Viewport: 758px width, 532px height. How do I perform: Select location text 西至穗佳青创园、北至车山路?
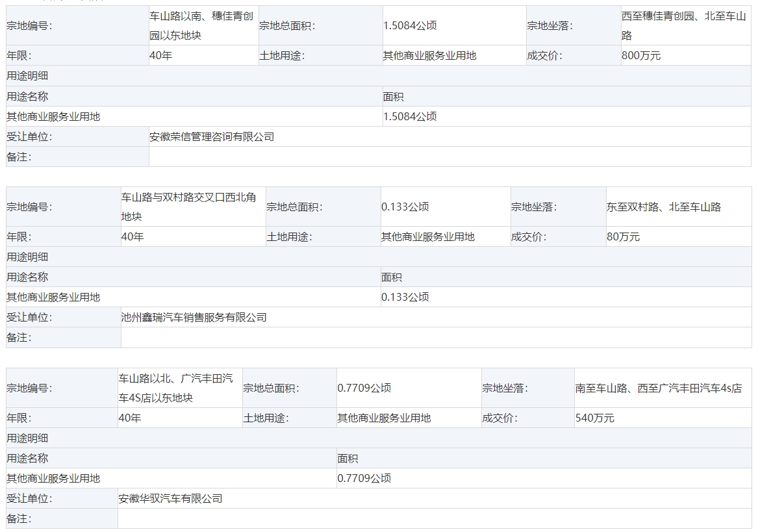click(683, 25)
